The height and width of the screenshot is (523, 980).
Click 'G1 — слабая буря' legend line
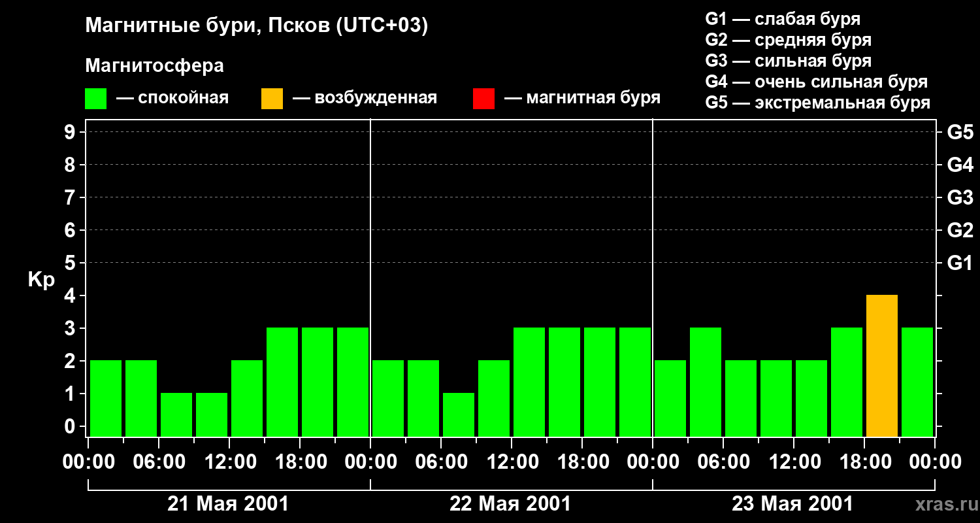[x=783, y=19]
